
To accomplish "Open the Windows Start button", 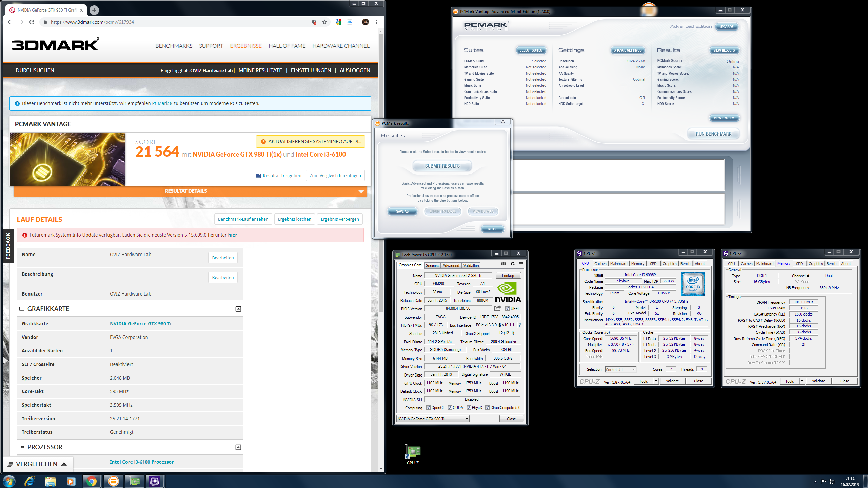I will [x=9, y=481].
